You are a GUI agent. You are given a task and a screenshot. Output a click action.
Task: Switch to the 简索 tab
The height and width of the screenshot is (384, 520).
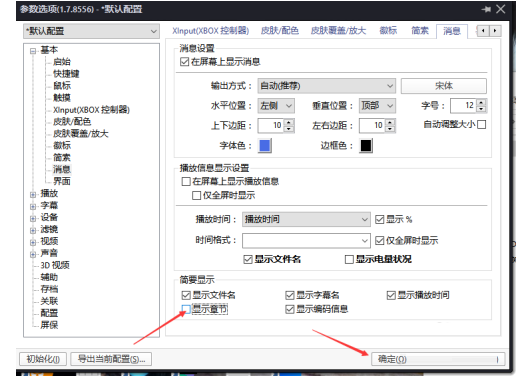tap(420, 31)
